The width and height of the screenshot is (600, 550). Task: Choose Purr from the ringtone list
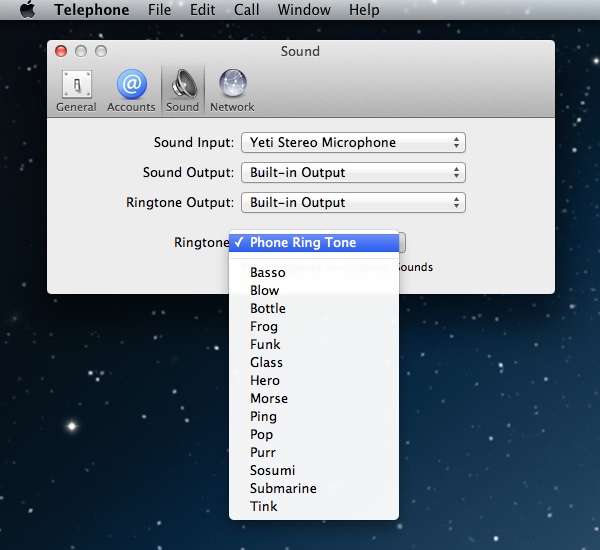click(x=314, y=452)
